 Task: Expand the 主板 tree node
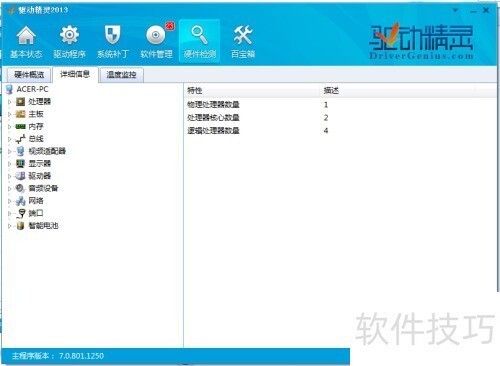pyautogui.click(x=10, y=114)
